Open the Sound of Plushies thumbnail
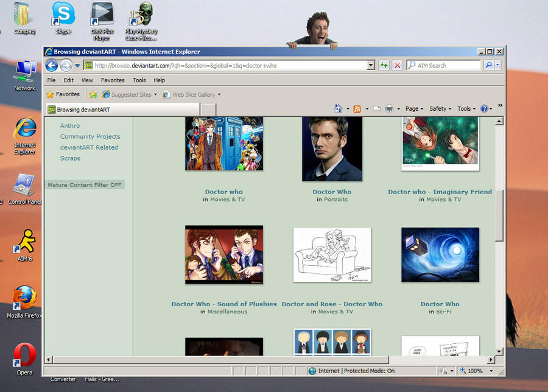 [x=224, y=254]
